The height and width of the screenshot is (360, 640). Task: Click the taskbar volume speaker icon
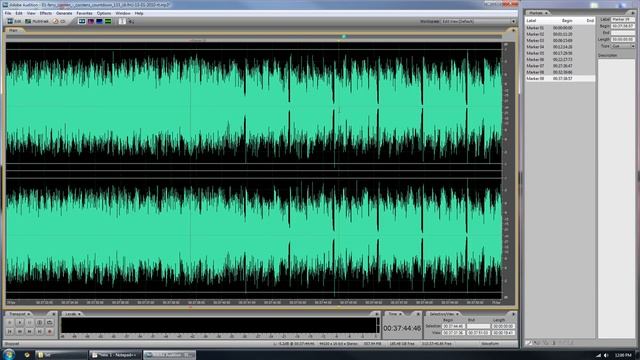coord(606,355)
